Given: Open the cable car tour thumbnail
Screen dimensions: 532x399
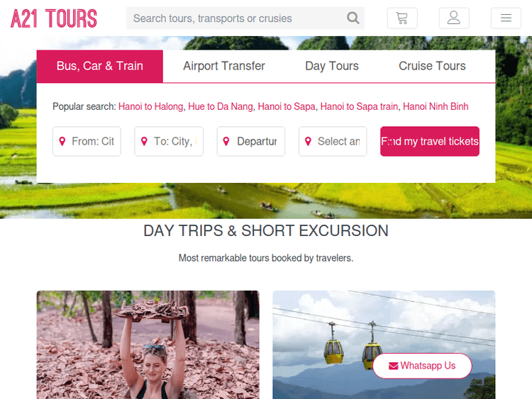Looking at the screenshot, I should pyautogui.click(x=384, y=344).
